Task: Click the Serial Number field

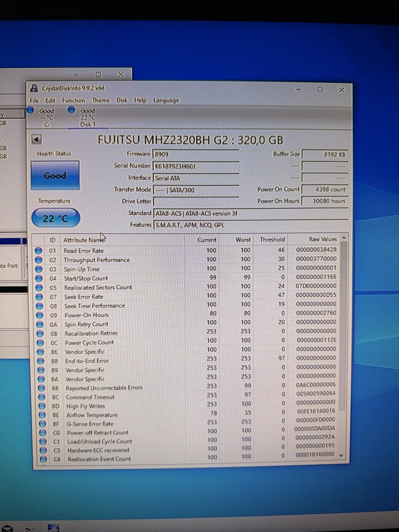Action: click(195, 166)
